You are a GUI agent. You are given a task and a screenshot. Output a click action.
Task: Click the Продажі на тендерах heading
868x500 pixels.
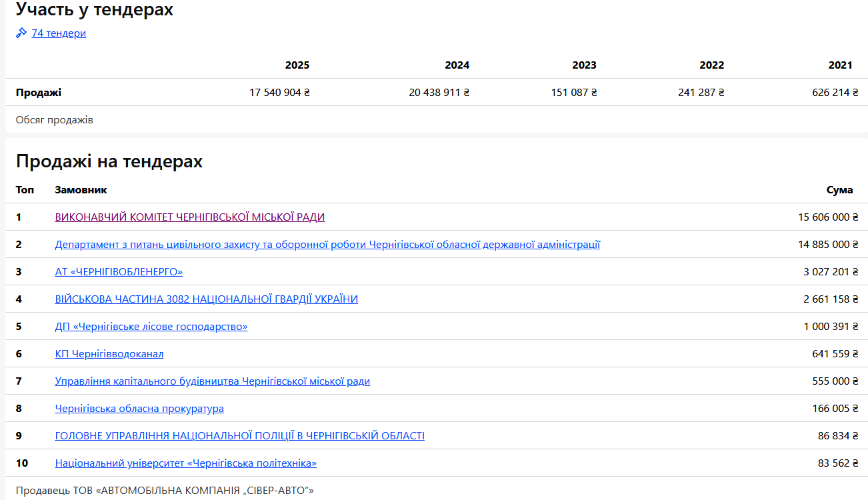tap(109, 161)
